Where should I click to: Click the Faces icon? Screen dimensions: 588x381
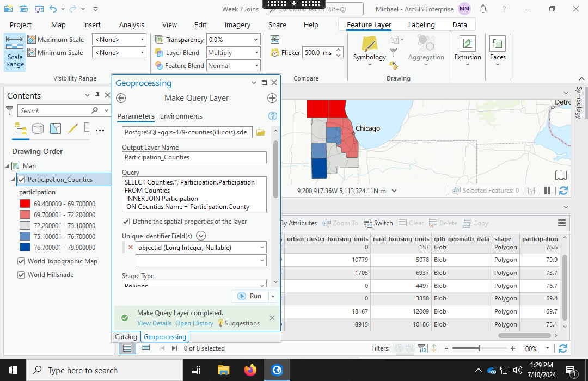click(498, 44)
